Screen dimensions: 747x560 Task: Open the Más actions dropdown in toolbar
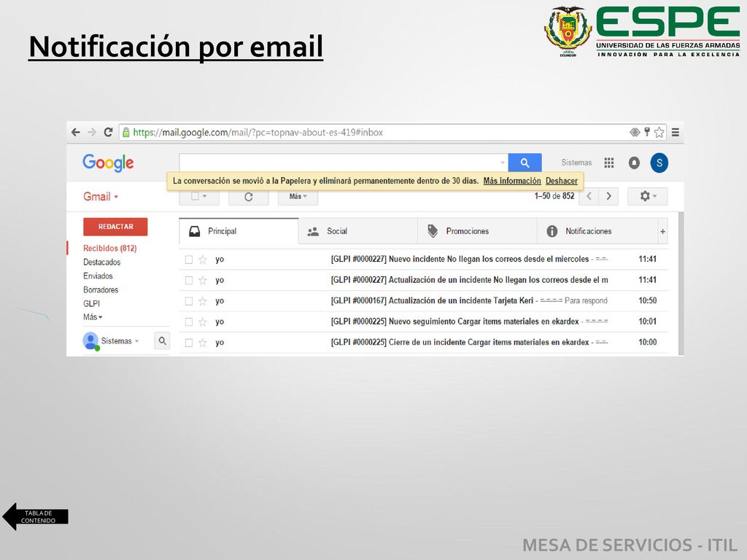pyautogui.click(x=298, y=197)
